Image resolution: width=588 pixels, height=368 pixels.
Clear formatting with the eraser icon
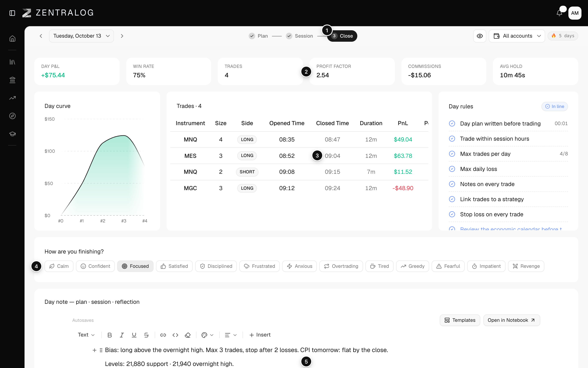tap(188, 335)
